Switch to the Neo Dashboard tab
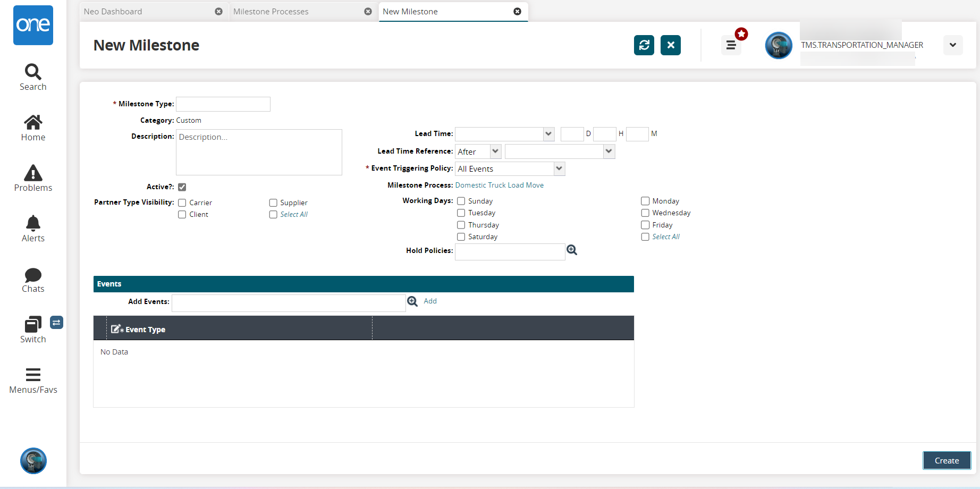The image size is (980, 489). (x=113, y=12)
